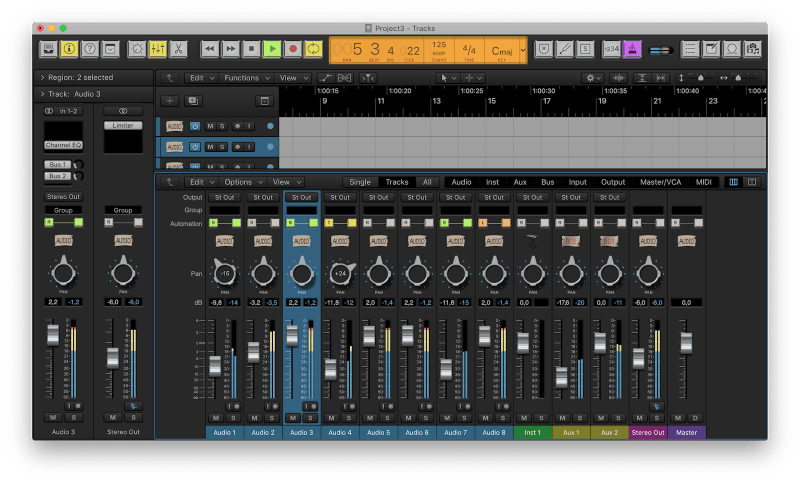Start recording with the Record button
This screenshot has height=483, width=800.
pos(292,49)
